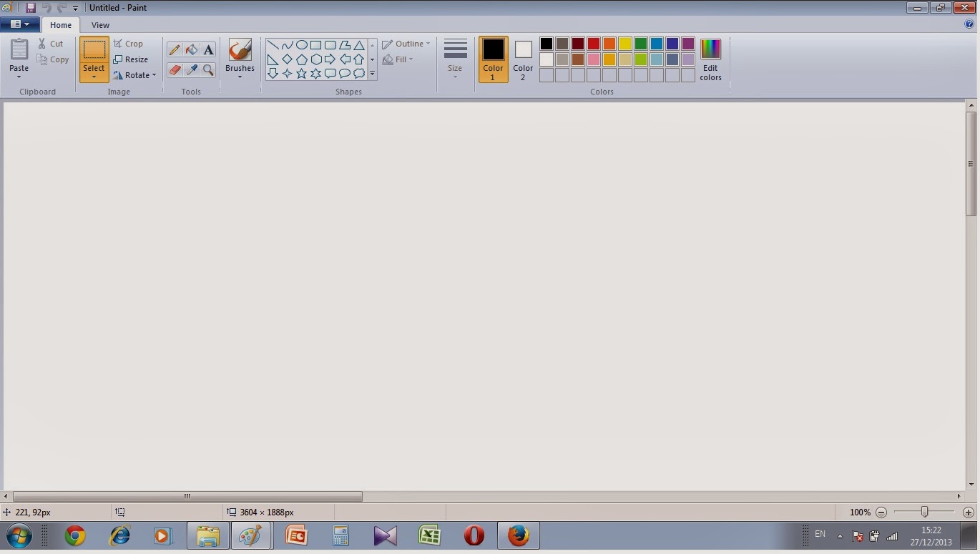Choose the Five-point star shape
Screen dimensions: 980x554
coord(301,73)
